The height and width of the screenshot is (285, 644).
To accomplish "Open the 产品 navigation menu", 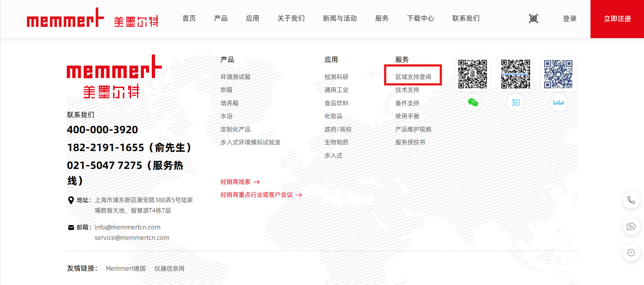I will 221,19.
